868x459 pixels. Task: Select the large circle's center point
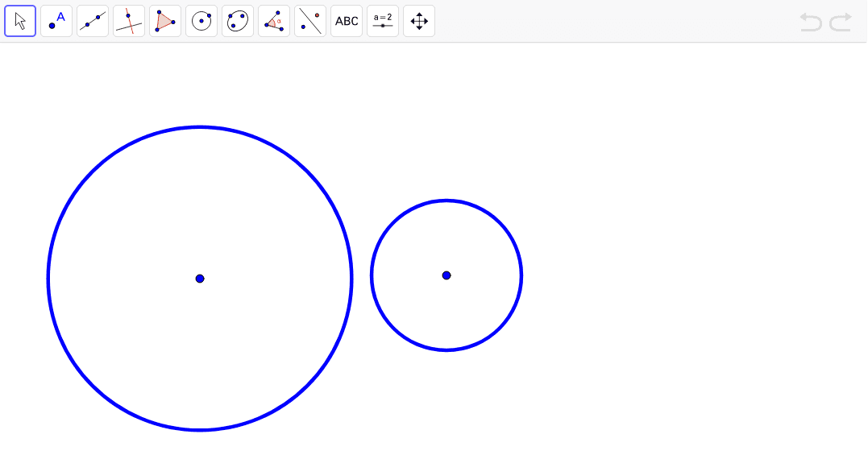[x=200, y=279]
